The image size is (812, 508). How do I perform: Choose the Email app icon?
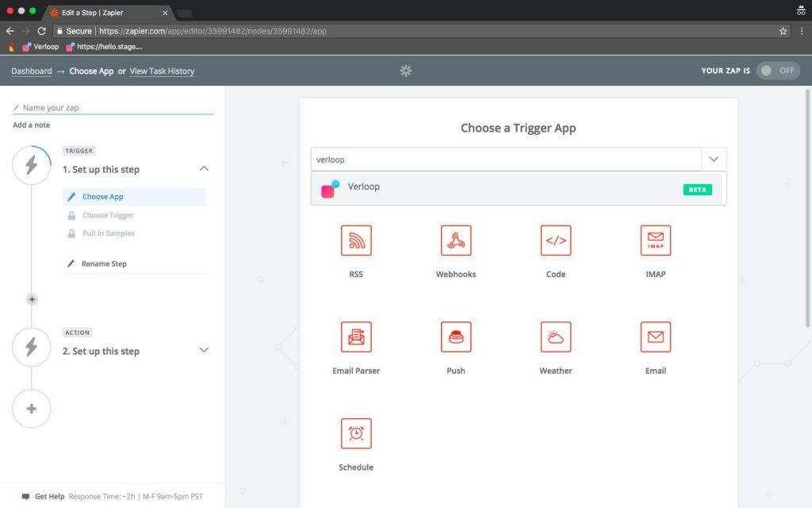[x=656, y=337]
